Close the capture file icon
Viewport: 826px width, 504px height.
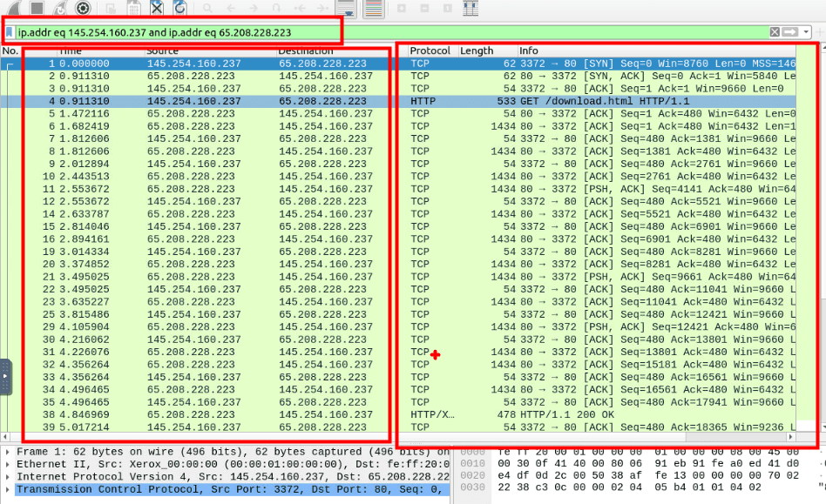156,8
